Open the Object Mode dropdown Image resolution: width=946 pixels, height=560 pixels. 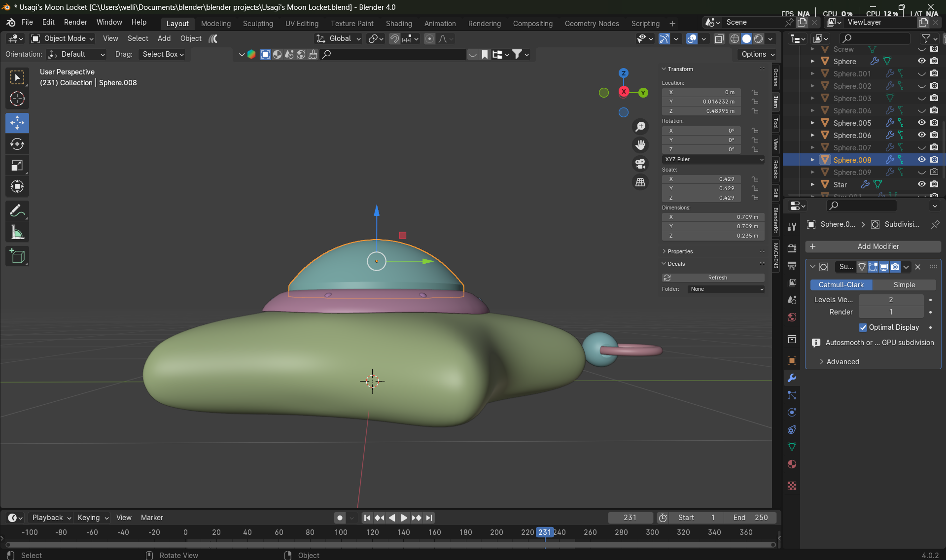coord(62,38)
